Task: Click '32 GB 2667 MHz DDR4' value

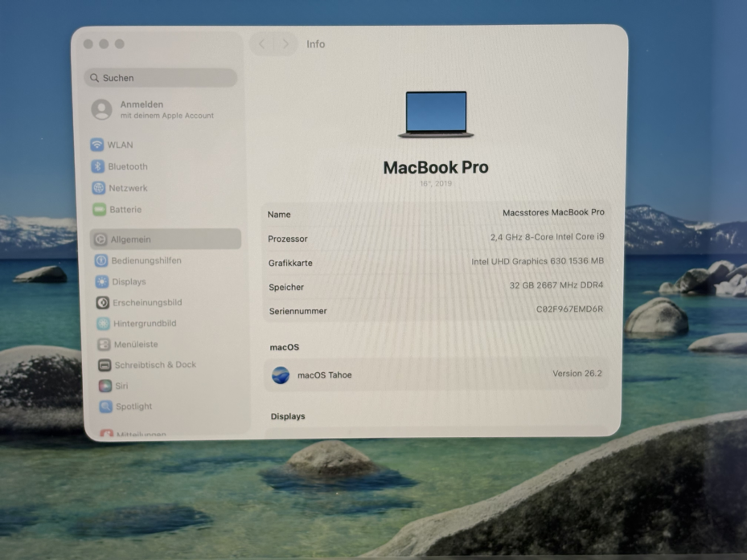Action: 556,285
